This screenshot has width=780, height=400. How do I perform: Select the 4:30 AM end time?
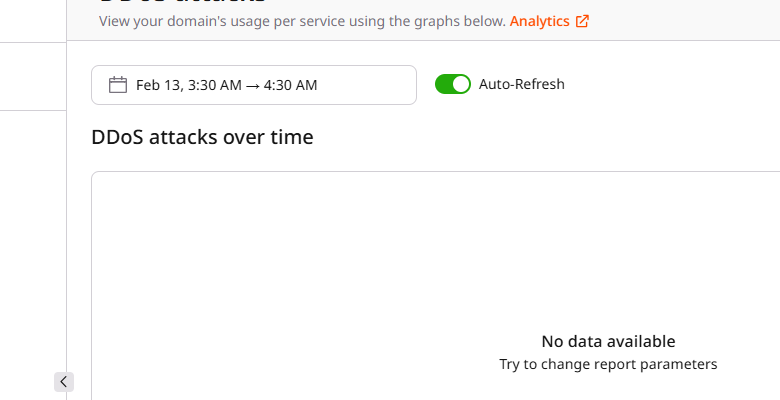291,85
